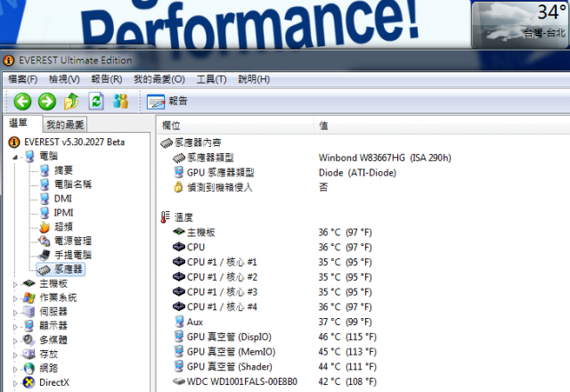The width and height of the screenshot is (570, 392).
Task: Open the 我的最愛(O) menu
Action: point(159,79)
